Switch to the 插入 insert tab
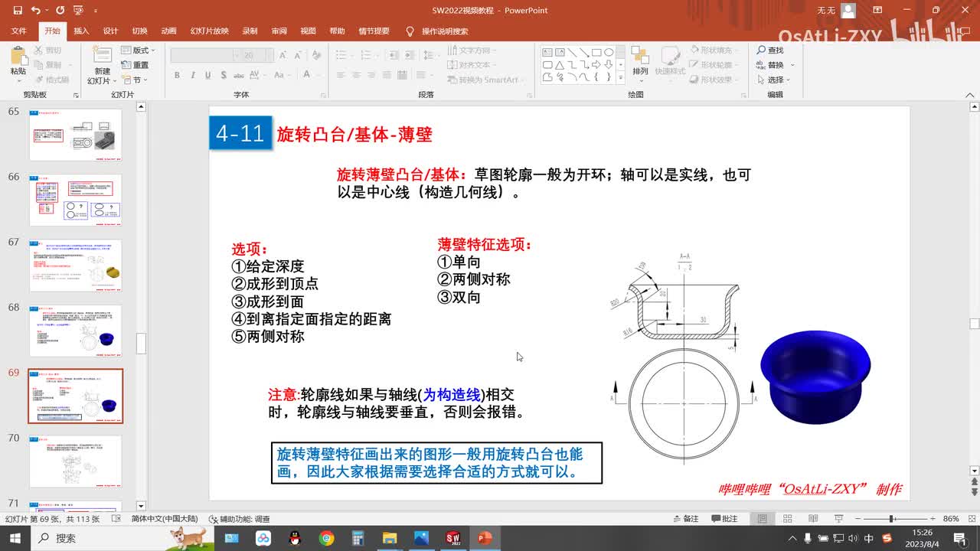Screen dimensions: 980x551 click(x=81, y=31)
